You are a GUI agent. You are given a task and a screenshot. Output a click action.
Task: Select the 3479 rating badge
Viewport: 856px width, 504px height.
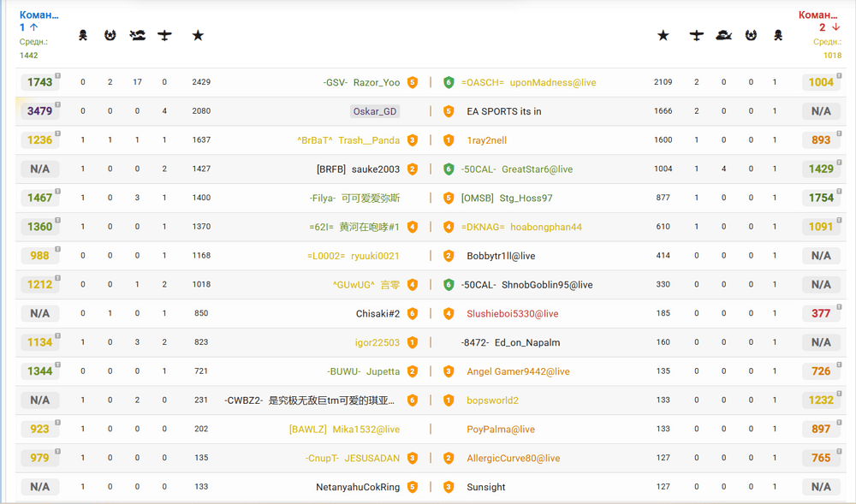click(40, 111)
